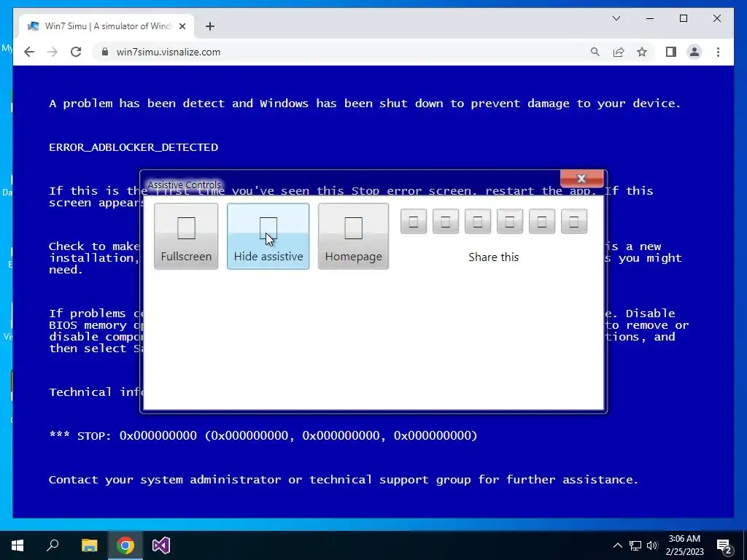This screenshot has height=560, width=747.
Task: Open the clock showing 3:06 AM
Action: tap(684, 545)
